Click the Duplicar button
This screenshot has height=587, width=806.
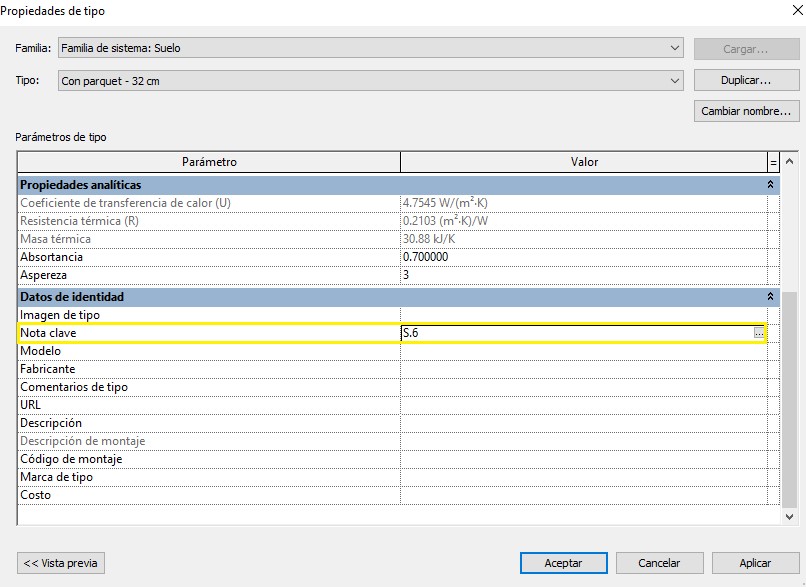(745, 80)
